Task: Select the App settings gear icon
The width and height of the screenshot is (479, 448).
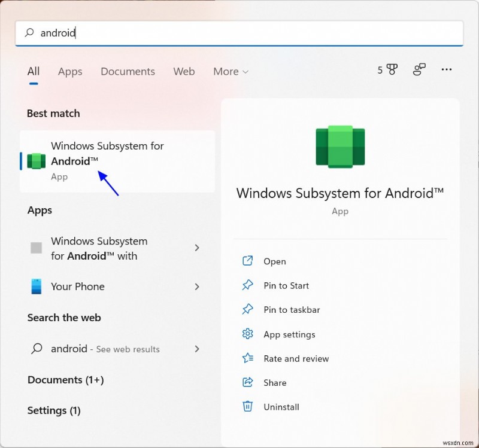Action: pos(248,334)
